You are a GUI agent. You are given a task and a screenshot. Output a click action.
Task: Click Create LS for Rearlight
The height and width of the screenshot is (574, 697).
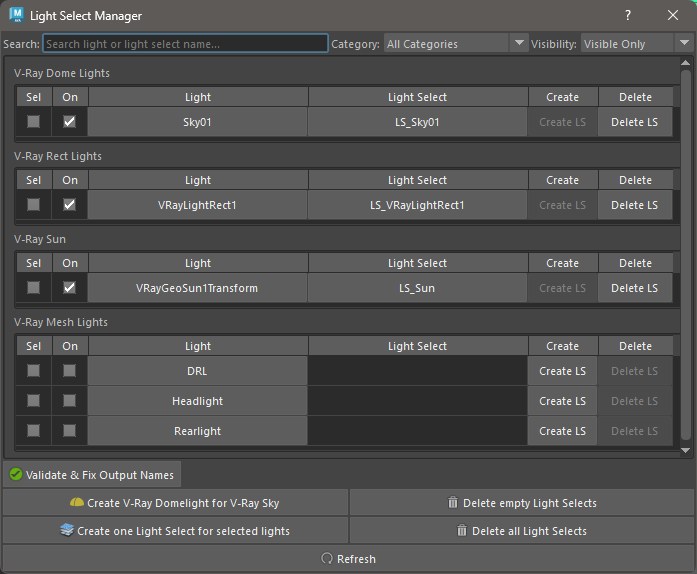tap(562, 431)
